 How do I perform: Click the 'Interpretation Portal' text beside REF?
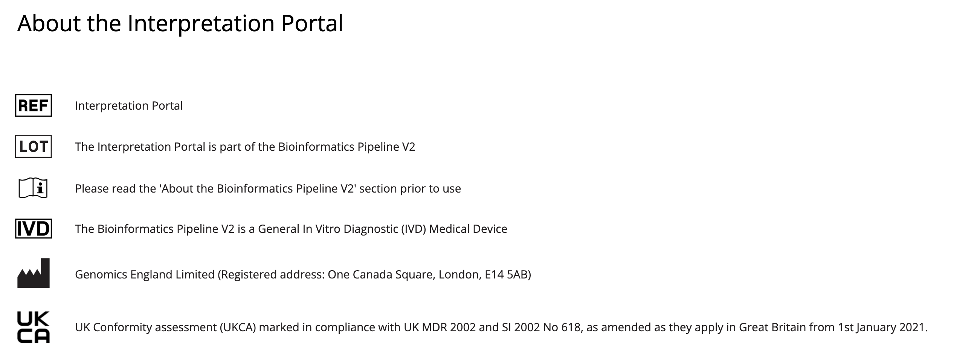(x=129, y=106)
